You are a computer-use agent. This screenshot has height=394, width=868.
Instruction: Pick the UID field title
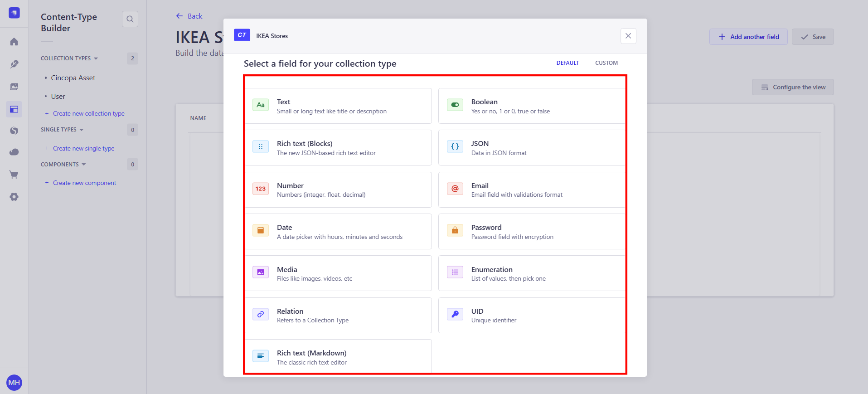click(x=477, y=311)
